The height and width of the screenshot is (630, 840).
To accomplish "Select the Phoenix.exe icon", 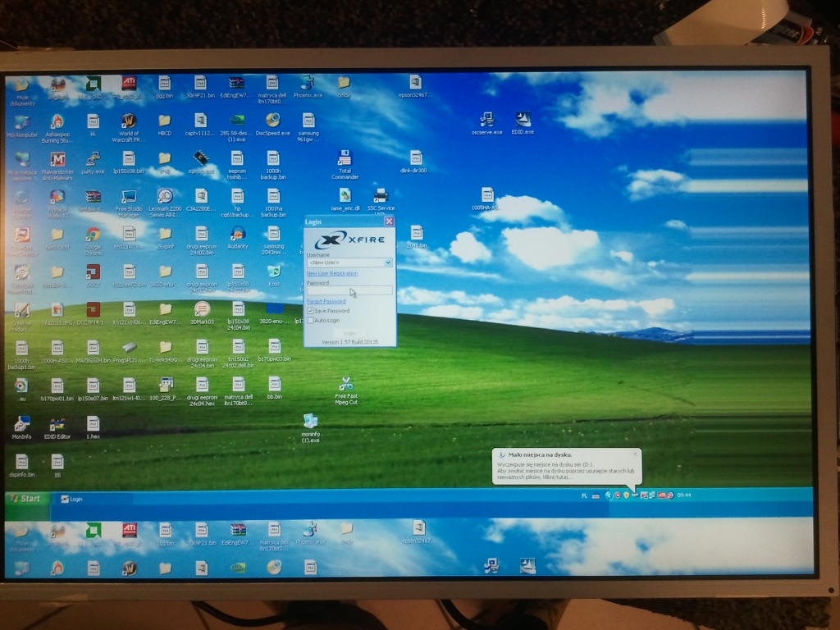I will (308, 88).
